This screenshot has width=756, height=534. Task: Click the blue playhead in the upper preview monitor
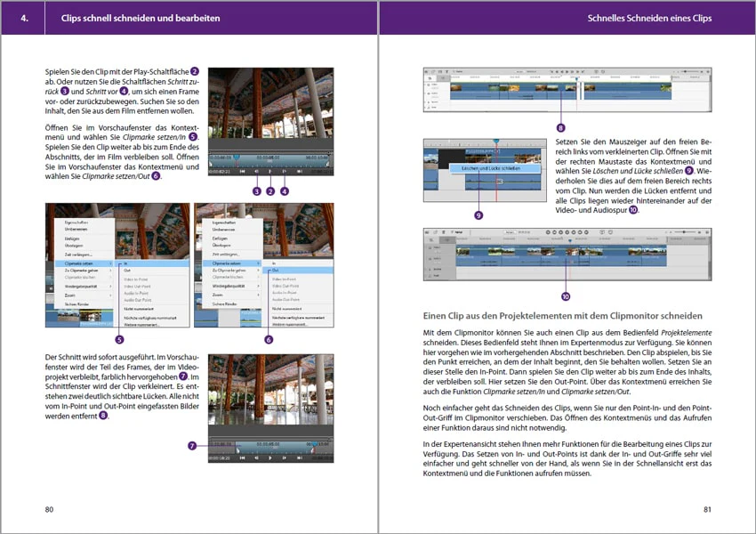(x=237, y=158)
